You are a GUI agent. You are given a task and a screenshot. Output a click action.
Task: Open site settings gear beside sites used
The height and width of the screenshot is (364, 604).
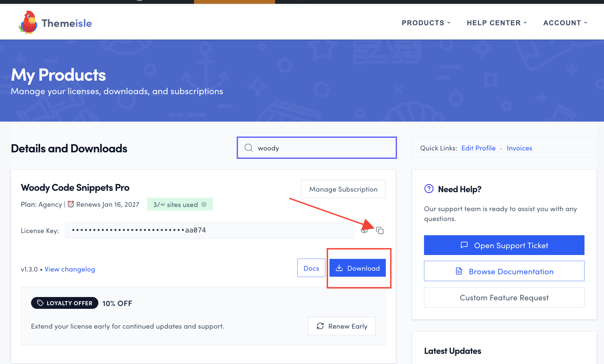204,205
